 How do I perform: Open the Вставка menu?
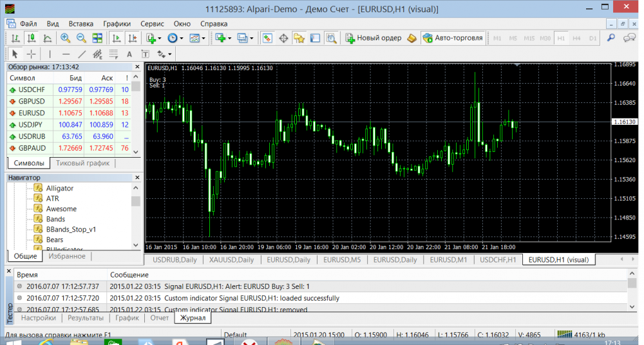[80, 23]
